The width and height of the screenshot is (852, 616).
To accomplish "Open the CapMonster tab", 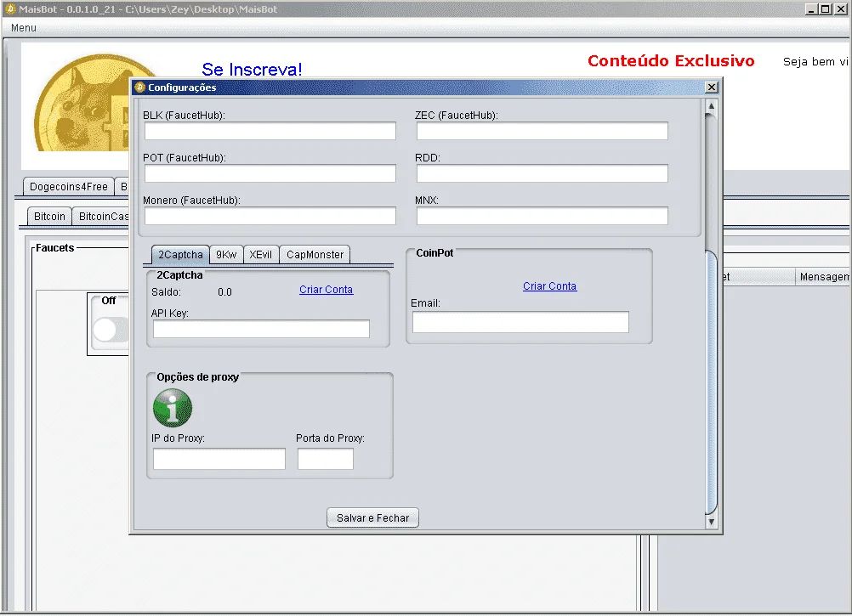I will pyautogui.click(x=315, y=255).
